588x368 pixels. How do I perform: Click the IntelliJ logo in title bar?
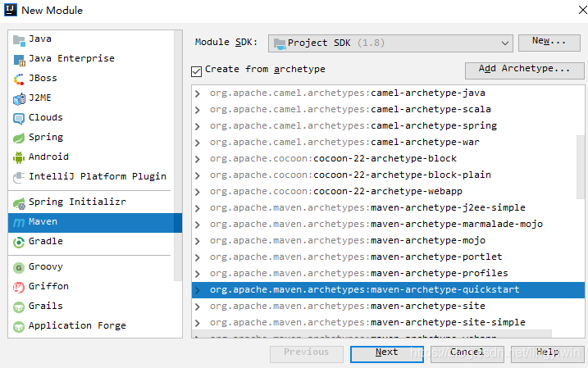[10, 10]
